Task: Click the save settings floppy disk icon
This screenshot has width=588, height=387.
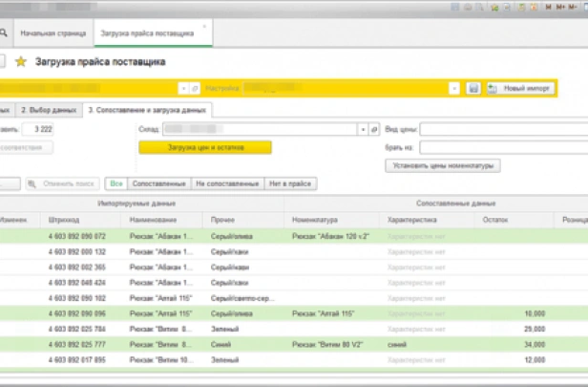Action: 472,88
